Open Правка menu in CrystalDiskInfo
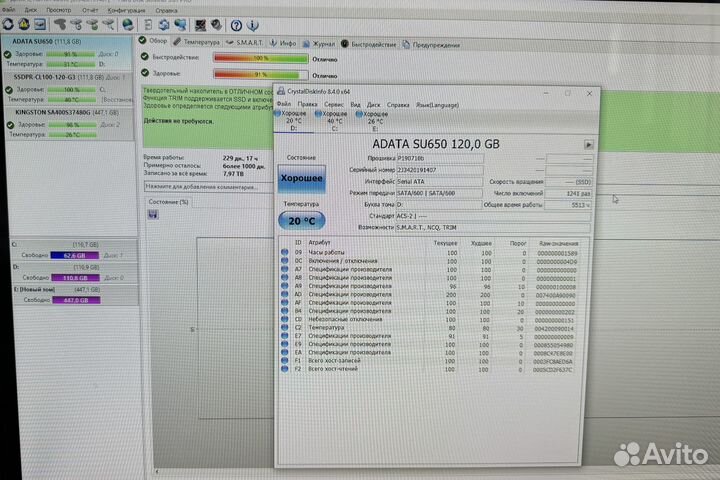 [x=307, y=104]
